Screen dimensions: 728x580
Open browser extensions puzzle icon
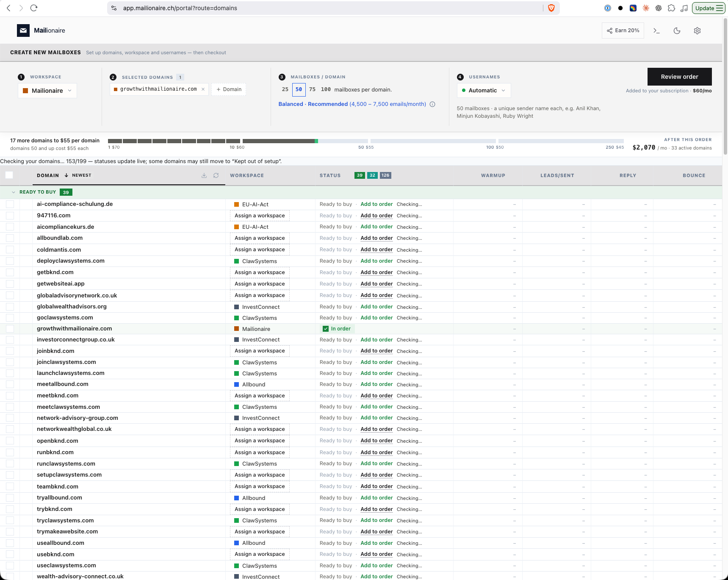(x=671, y=8)
